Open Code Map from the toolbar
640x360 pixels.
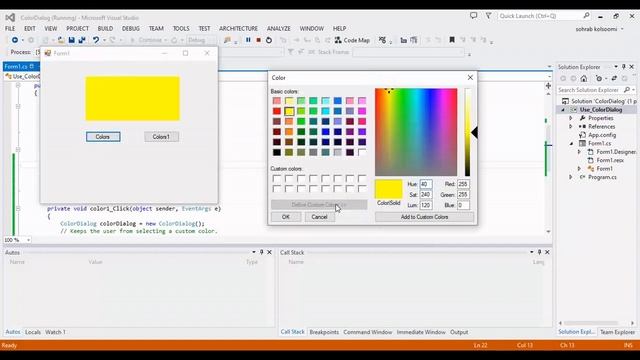tap(352, 40)
